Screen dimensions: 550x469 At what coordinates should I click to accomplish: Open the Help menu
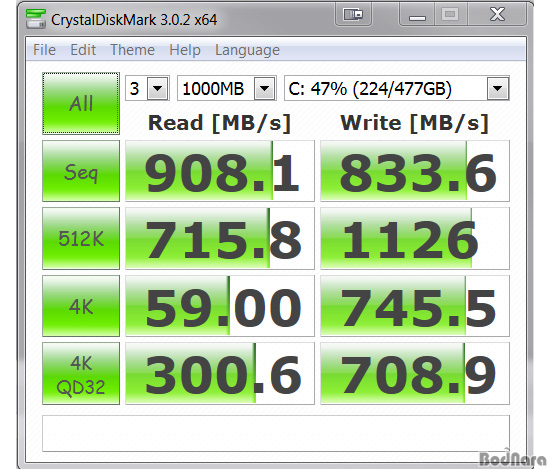tap(185, 50)
